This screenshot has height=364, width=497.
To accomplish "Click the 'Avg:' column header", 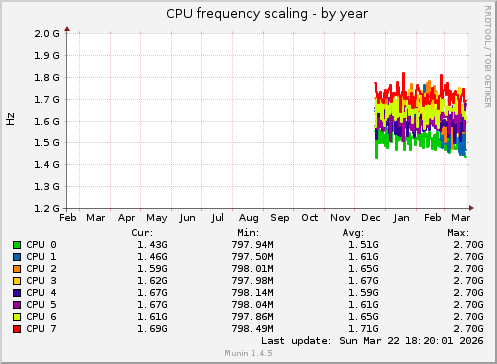I will [x=353, y=233].
